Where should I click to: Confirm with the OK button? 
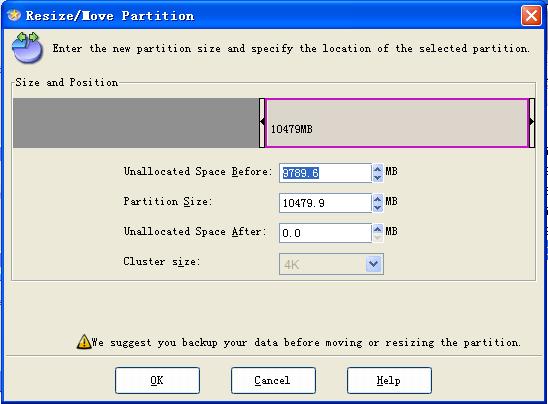[157, 380]
